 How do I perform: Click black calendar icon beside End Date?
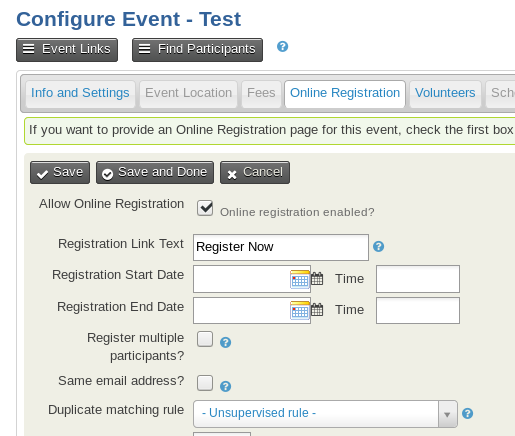pos(317,310)
